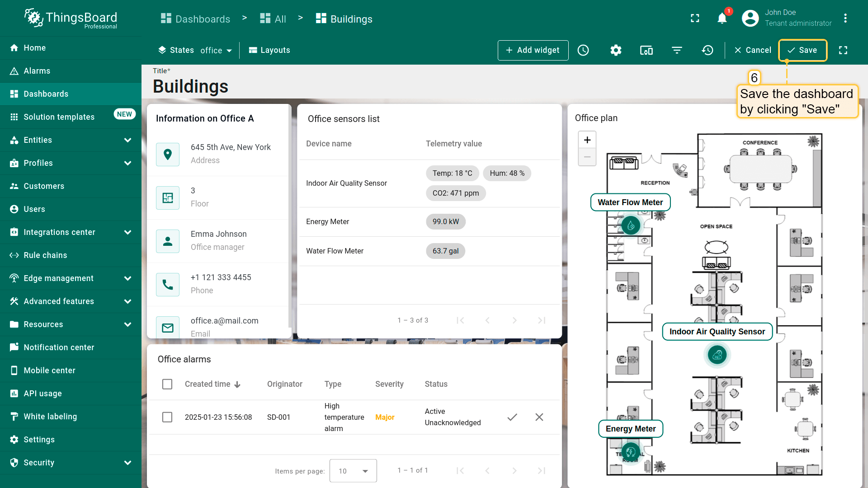Click the manage entity aliases icon
The width and height of the screenshot is (868, 488).
[x=646, y=50]
